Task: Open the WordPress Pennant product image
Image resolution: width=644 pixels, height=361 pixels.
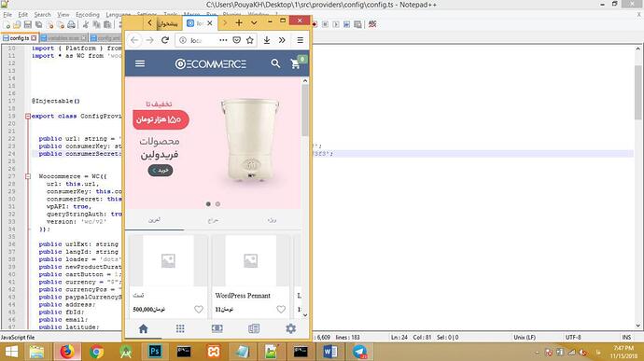Action: click(250, 260)
